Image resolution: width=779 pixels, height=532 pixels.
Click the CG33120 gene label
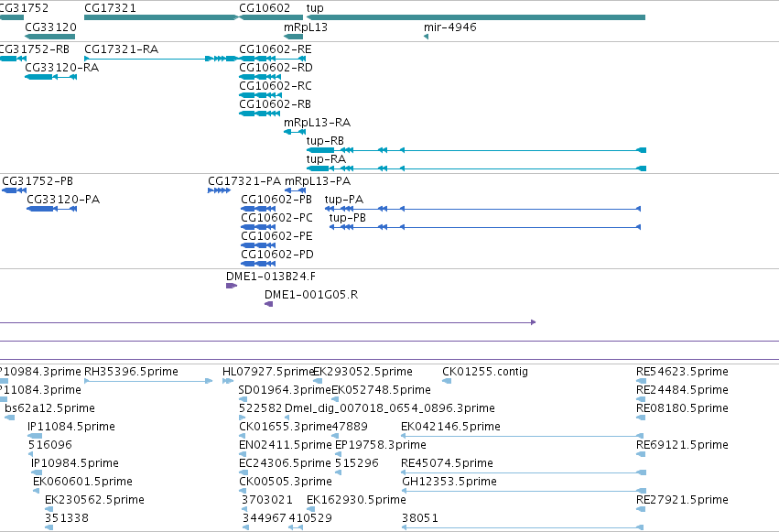click(x=50, y=27)
